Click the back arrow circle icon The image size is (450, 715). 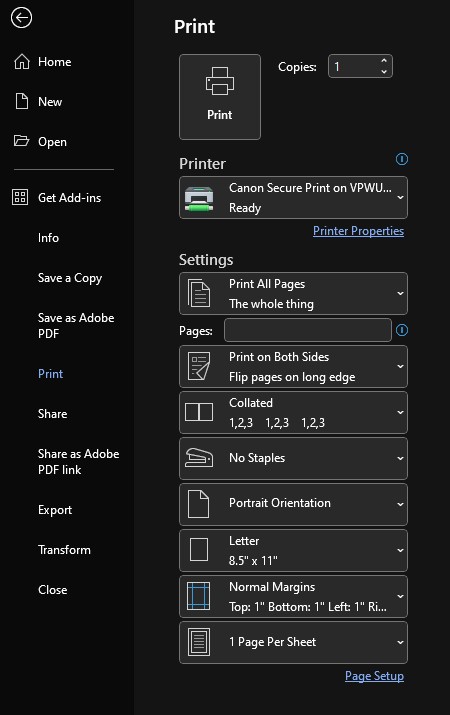click(21, 18)
